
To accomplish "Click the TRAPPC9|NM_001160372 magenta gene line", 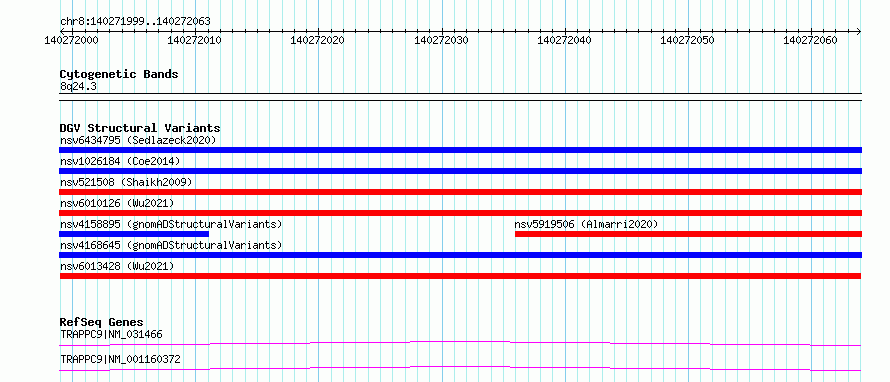I will point(460,368).
